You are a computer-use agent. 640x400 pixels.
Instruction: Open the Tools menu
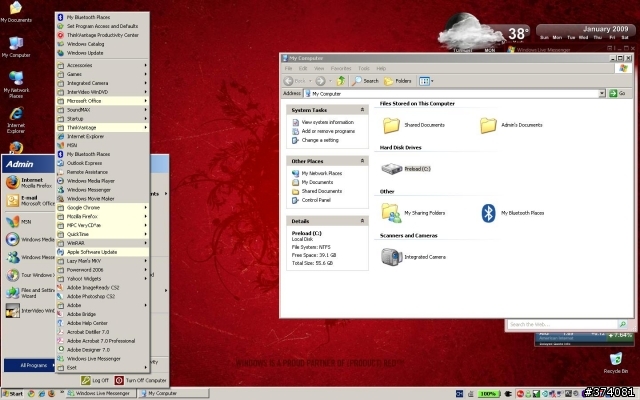click(x=364, y=69)
